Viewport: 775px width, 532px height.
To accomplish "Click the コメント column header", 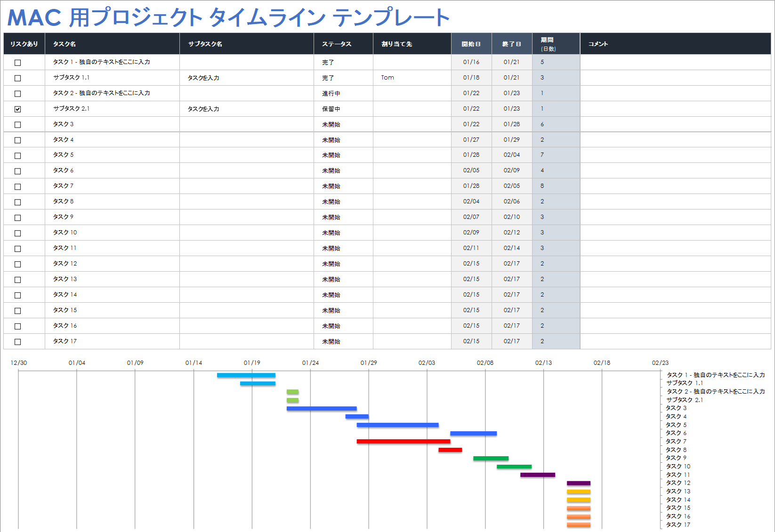I will point(676,44).
